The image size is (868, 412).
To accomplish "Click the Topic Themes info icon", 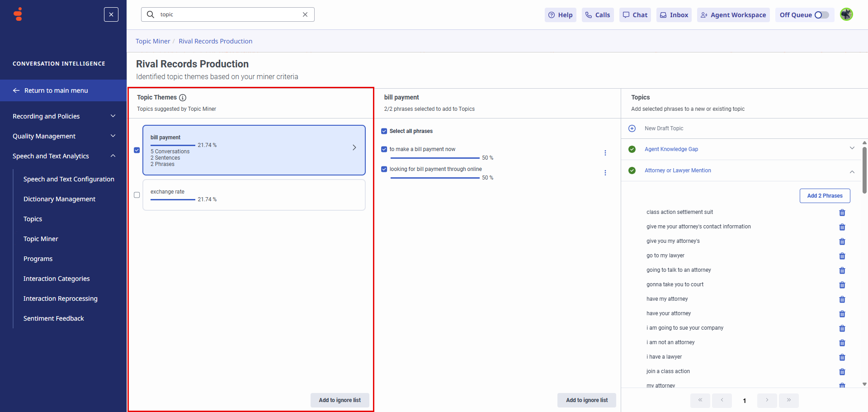I will click(183, 98).
